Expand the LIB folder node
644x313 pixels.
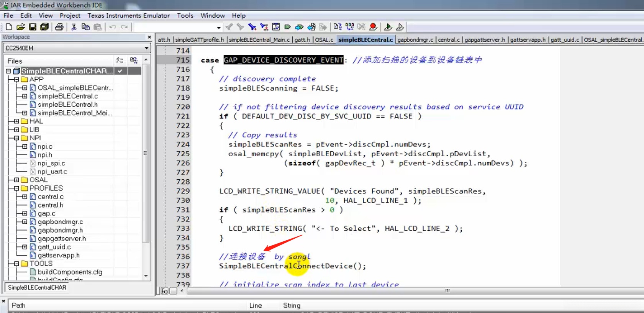(16, 129)
